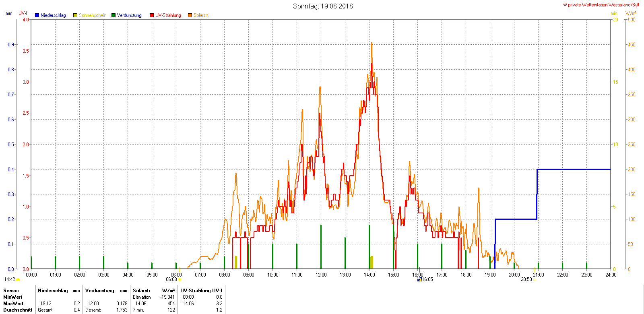Click the 450 label on the W/m² axis
Screen dimensions: 644x314
tap(632, 45)
